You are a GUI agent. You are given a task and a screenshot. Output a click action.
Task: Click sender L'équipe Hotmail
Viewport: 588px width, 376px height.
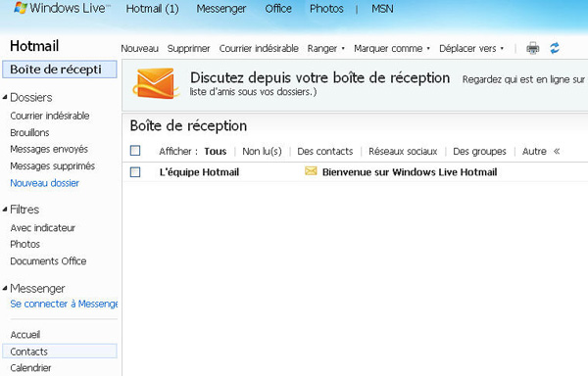click(199, 172)
